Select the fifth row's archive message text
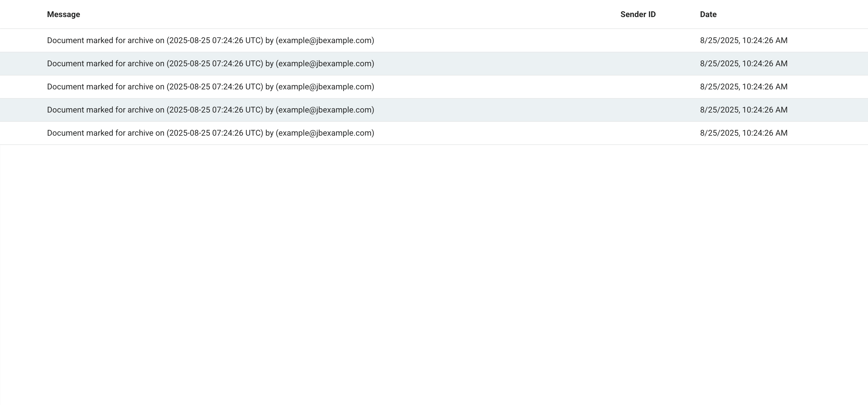The width and height of the screenshot is (868, 405). click(x=210, y=133)
